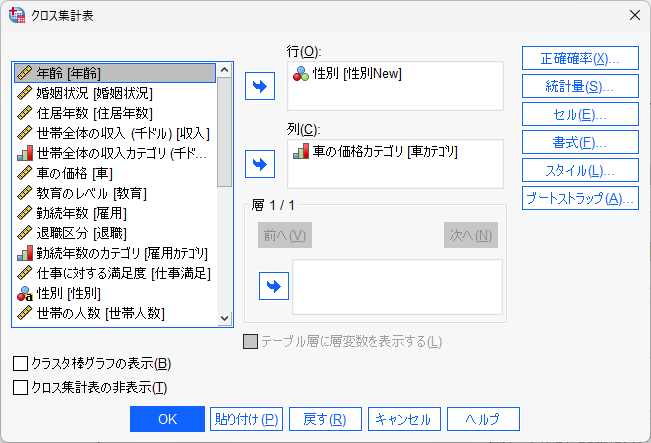Click the arrow button to move variable into 行

tap(260, 86)
